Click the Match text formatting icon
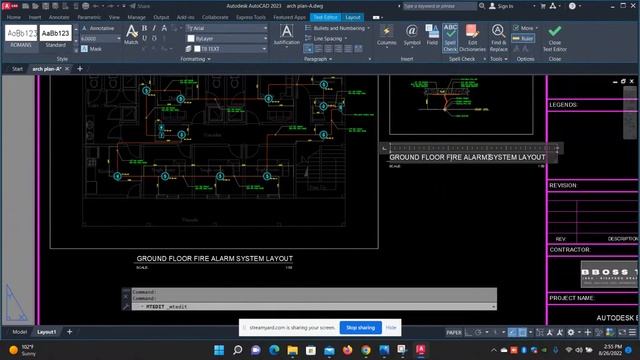Image resolution: width=640 pixels, height=360 pixels. click(131, 35)
